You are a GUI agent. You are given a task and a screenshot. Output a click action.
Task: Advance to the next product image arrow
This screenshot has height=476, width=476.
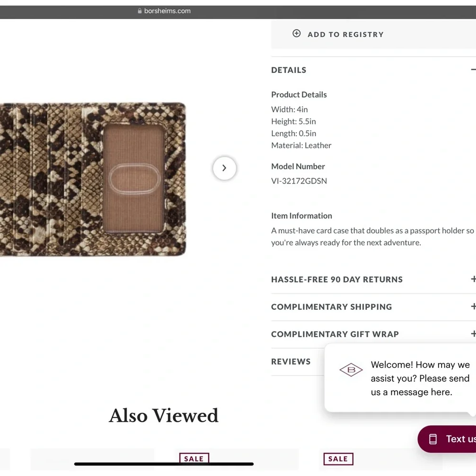224,168
